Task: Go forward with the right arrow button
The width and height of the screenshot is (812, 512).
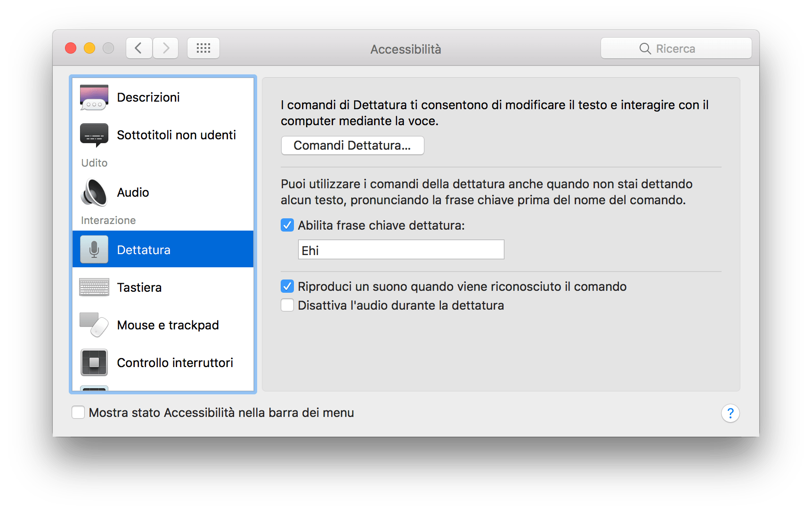Action: click(165, 48)
